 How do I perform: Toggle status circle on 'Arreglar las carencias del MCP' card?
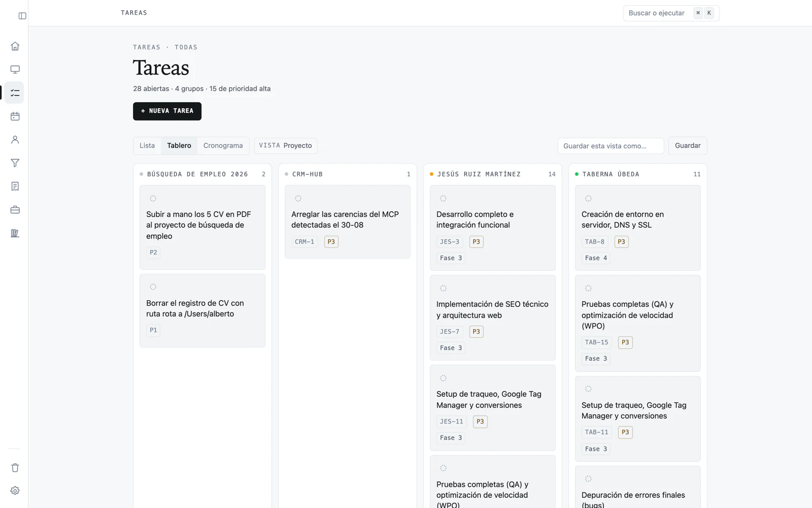coord(298,199)
